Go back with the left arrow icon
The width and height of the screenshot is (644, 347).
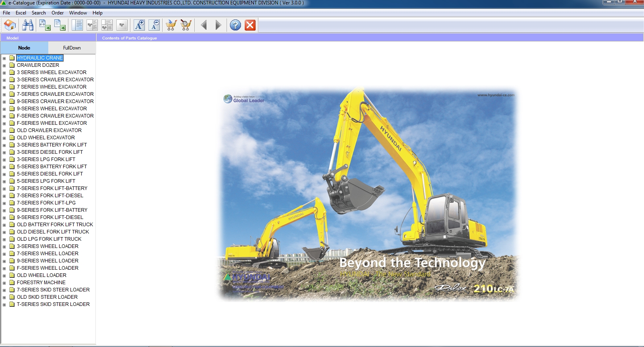(x=204, y=25)
